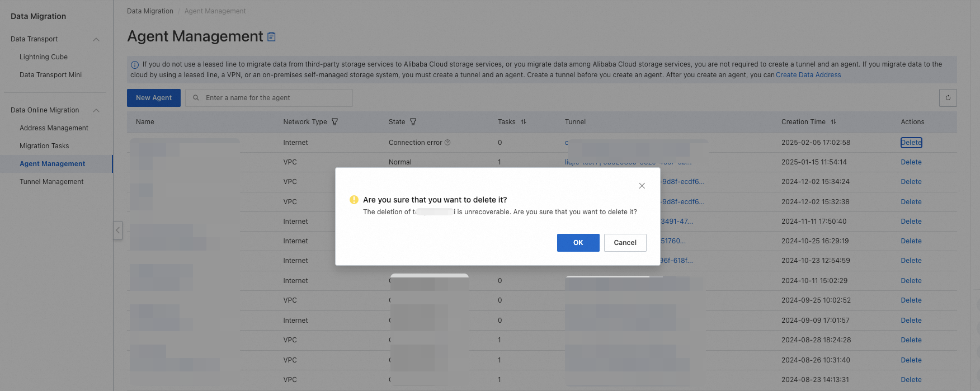This screenshot has height=391, width=980.
Task: Collapse the Data Online Migration section
Action: (96, 110)
